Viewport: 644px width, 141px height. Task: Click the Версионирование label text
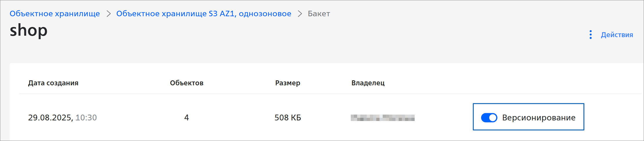tap(539, 117)
